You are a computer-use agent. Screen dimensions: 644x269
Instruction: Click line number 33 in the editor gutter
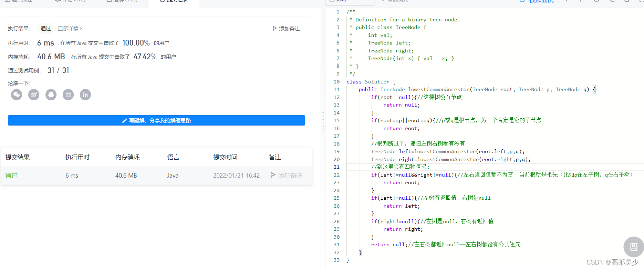(336, 260)
